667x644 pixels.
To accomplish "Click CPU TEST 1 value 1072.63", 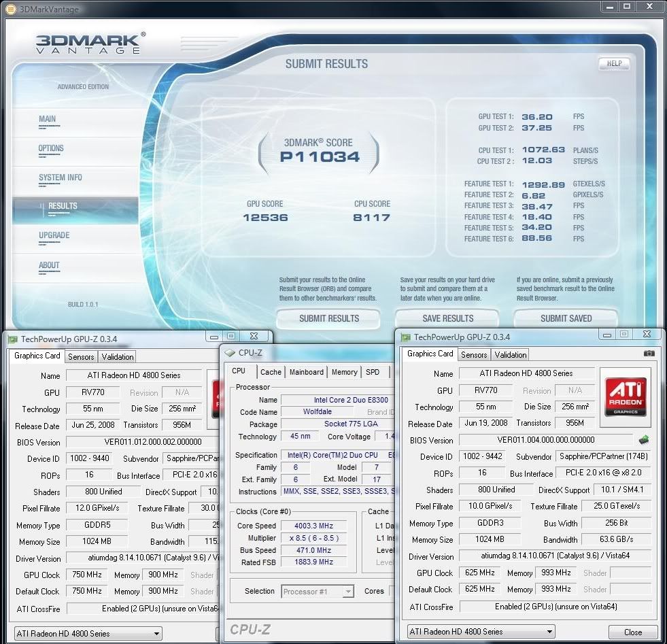I will tap(543, 150).
